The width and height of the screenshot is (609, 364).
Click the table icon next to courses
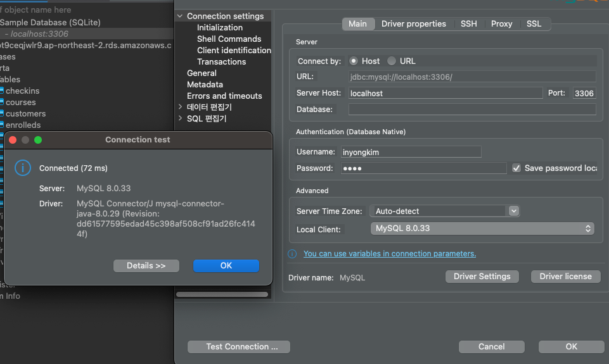(1, 102)
